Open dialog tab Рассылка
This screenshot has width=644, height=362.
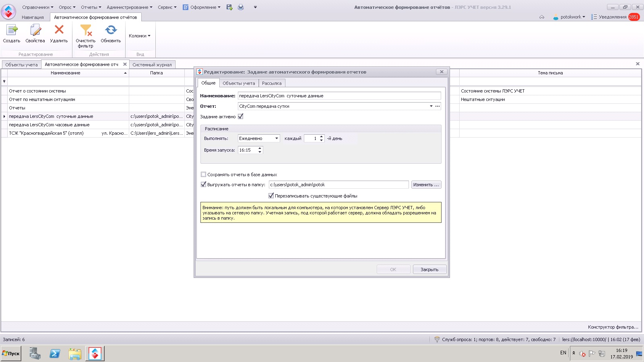coord(272,83)
